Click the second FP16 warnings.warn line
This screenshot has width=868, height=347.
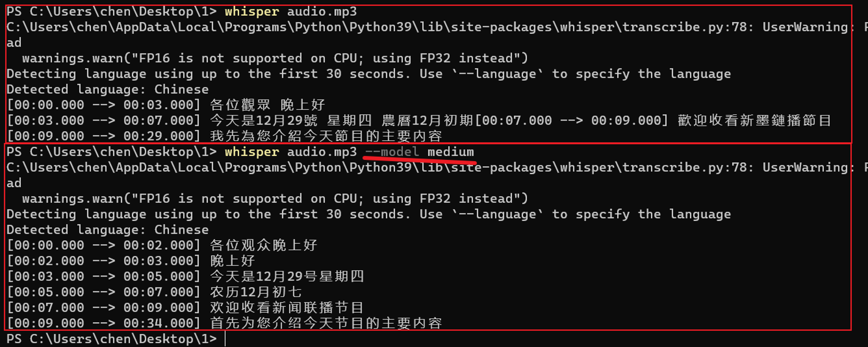275,198
